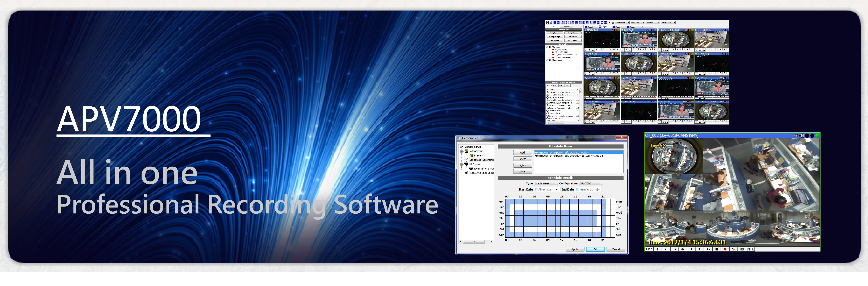
Task: Collapse the Video Setup tree node
Action: point(461,151)
